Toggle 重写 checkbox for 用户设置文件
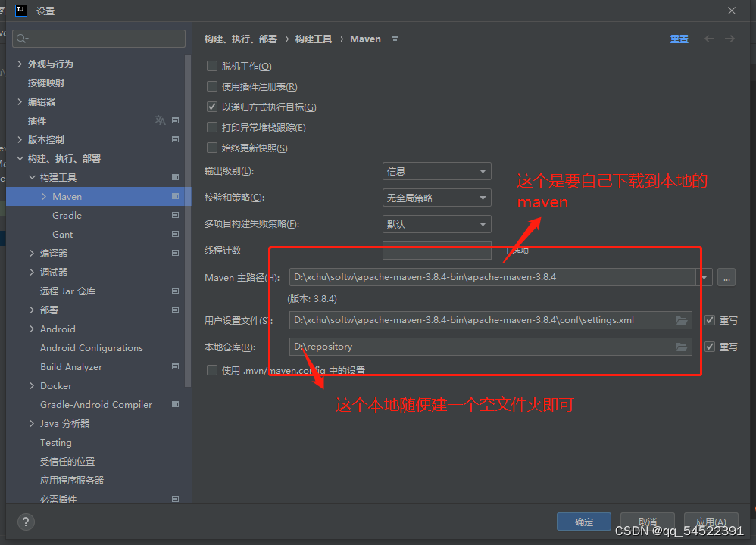Screen dimensions: 756x545 pyautogui.click(x=710, y=320)
